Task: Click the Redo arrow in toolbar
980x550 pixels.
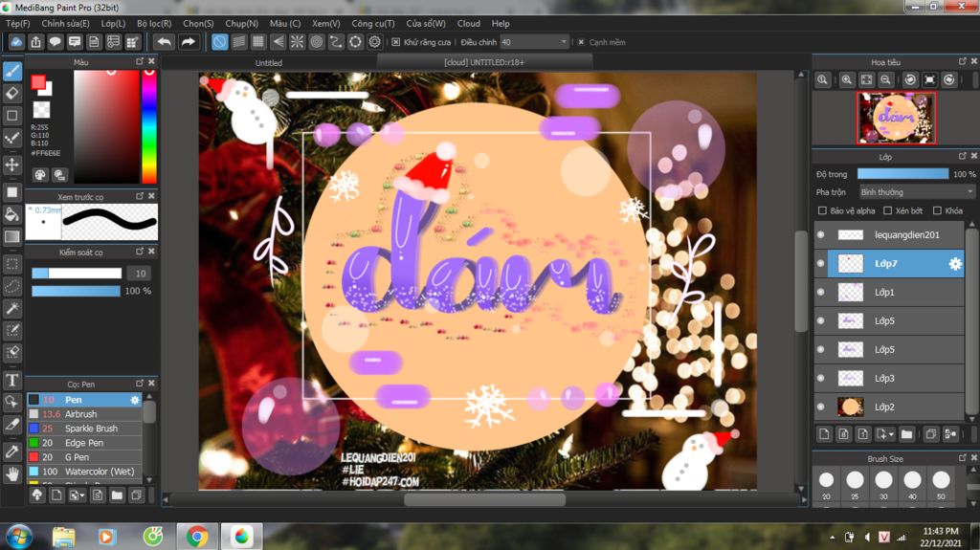Action: pyautogui.click(x=188, y=42)
